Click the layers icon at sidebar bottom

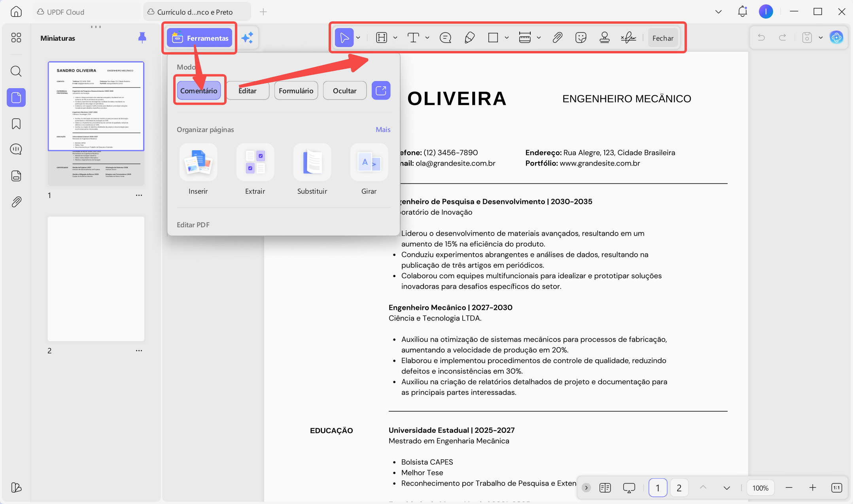point(16,487)
